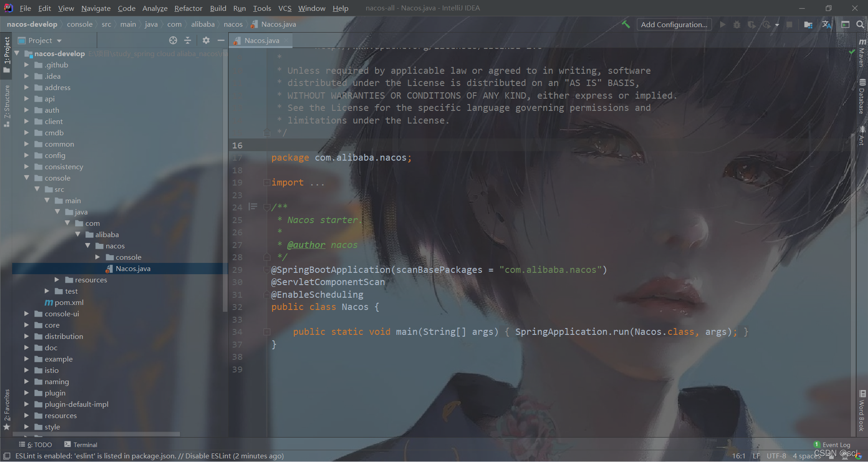
Task: Expand the .github folder
Action: coord(26,65)
